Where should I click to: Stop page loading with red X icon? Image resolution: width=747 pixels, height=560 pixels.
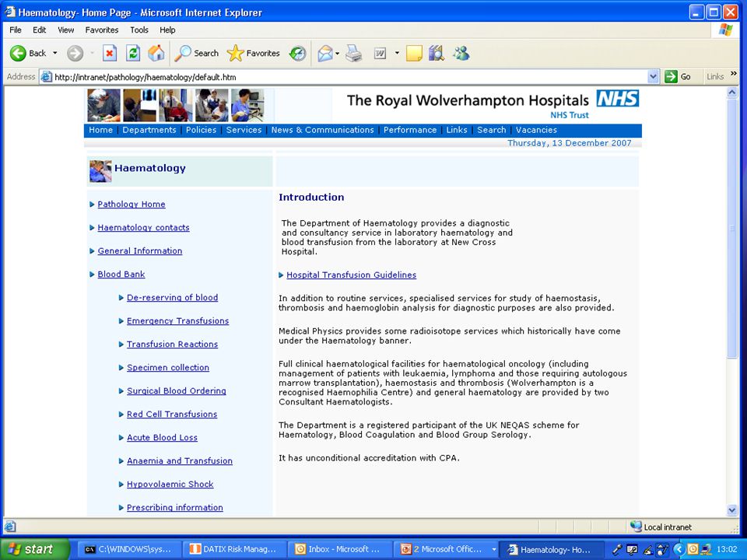coord(110,54)
